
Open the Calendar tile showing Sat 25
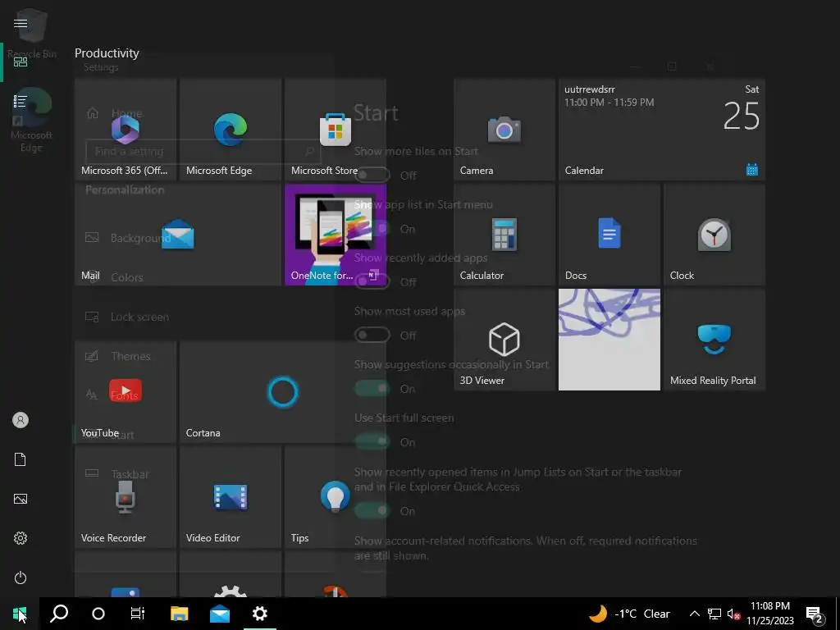point(662,129)
